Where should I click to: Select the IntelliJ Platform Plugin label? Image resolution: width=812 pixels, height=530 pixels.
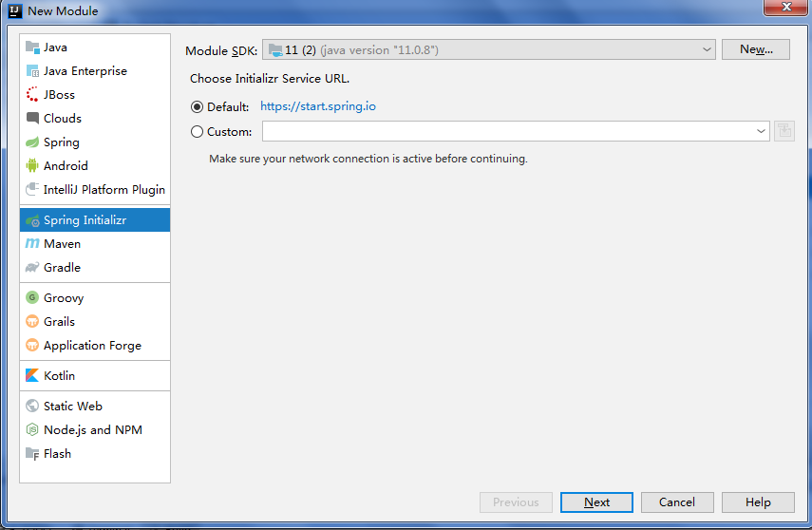tap(104, 190)
